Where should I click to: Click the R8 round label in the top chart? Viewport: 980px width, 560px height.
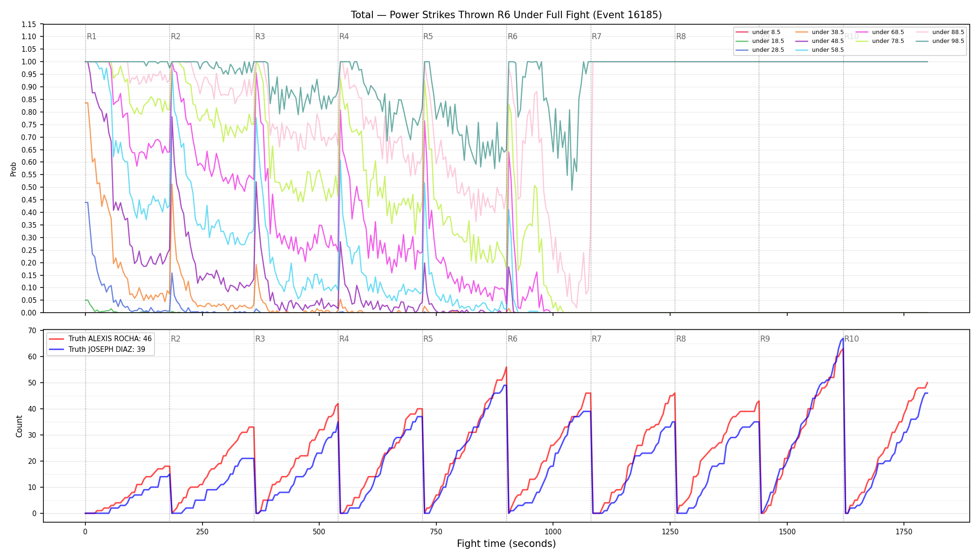tap(681, 36)
